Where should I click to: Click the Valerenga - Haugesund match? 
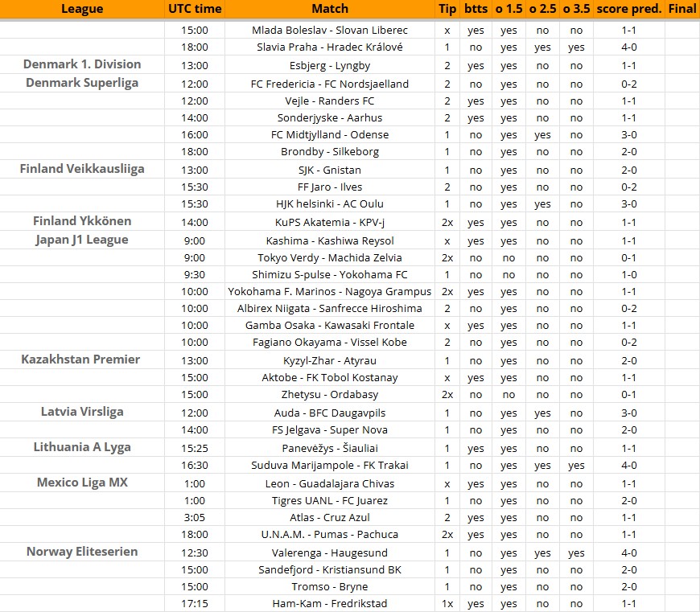point(330,553)
